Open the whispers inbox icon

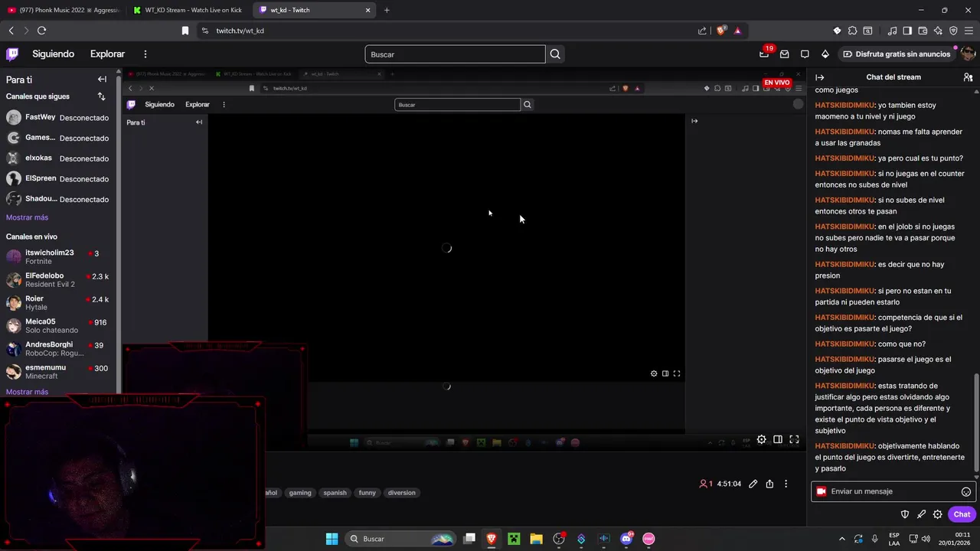784,54
